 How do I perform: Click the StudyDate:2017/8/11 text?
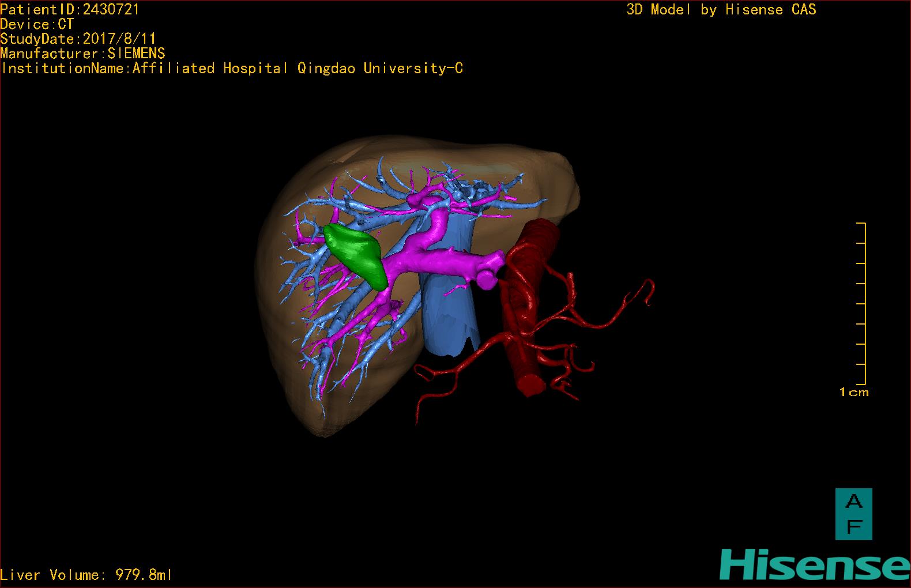[x=78, y=39]
